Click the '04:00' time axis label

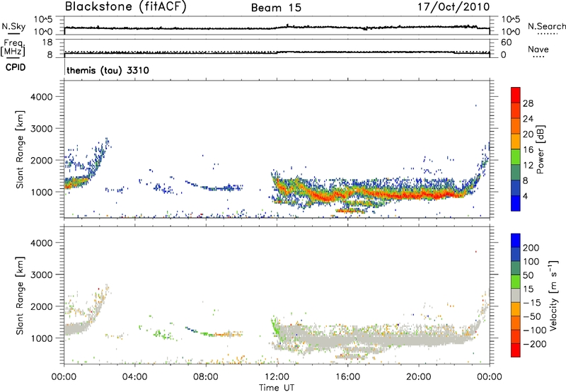tap(135, 377)
